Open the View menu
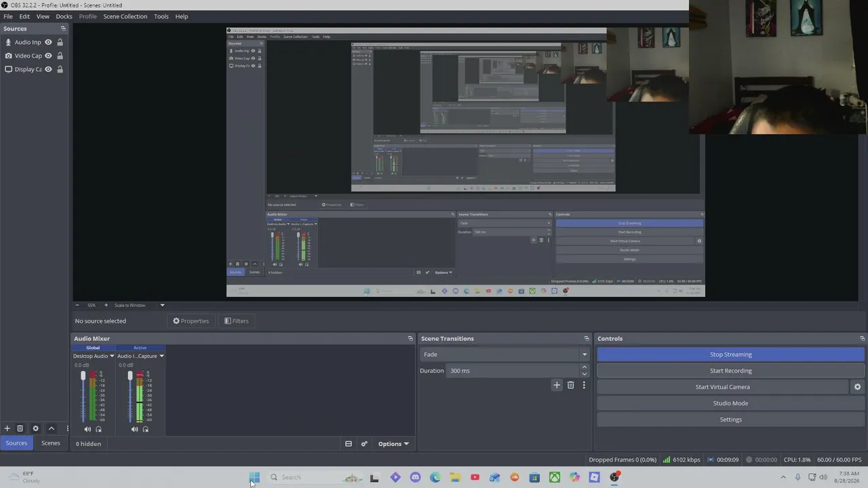 pyautogui.click(x=43, y=16)
